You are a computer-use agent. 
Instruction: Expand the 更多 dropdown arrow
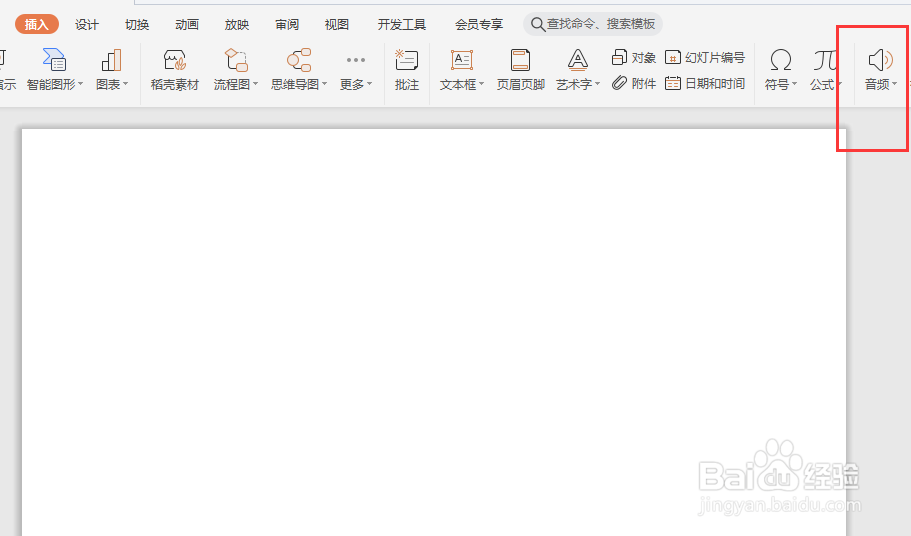(370, 84)
